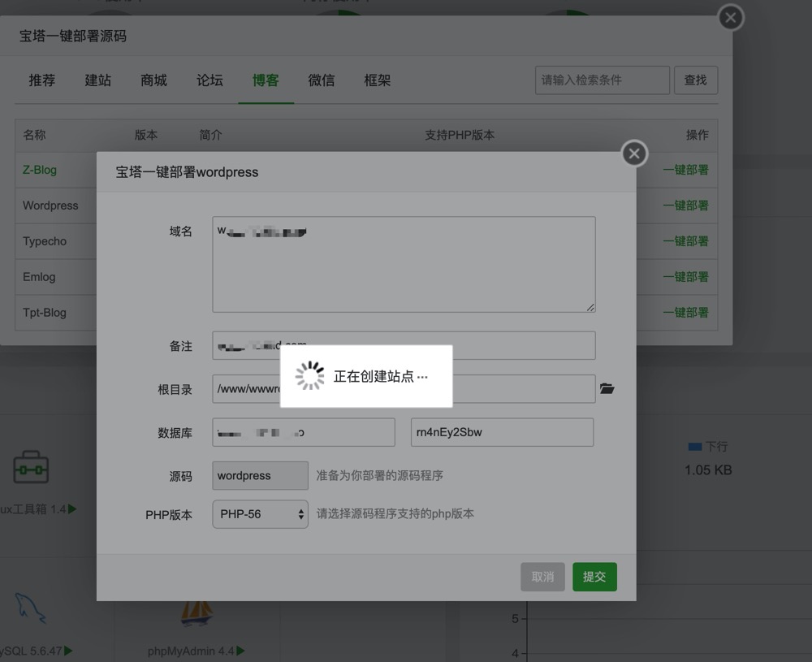
Task: Click the 源码 wordpress readonly field
Action: [260, 475]
